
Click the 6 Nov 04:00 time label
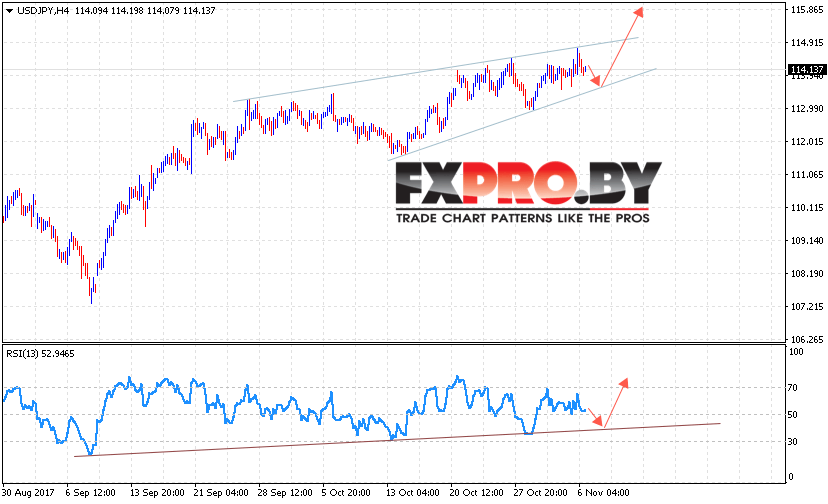[x=603, y=492]
